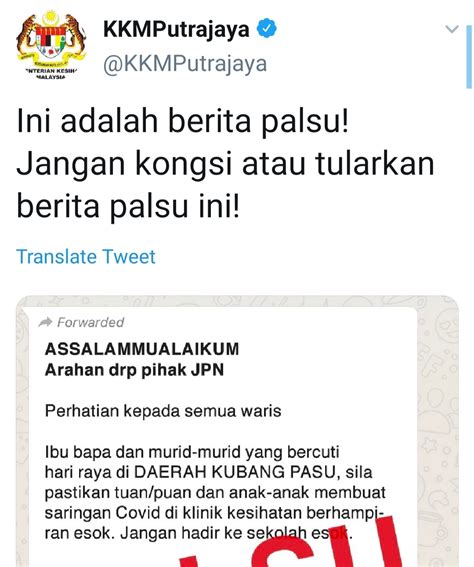474x567 pixels.
Task: Click the ASSALAMMUALAIKUM heading in image
Action: click(142, 349)
